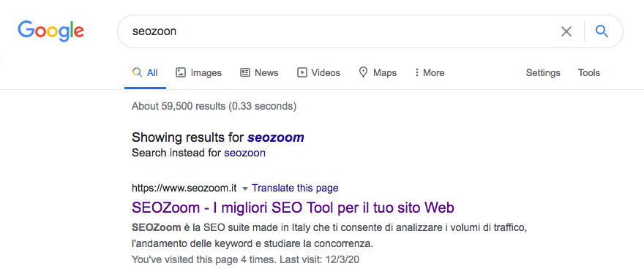The width and height of the screenshot is (644, 277).
Task: Click the Google logo
Action: click(51, 31)
